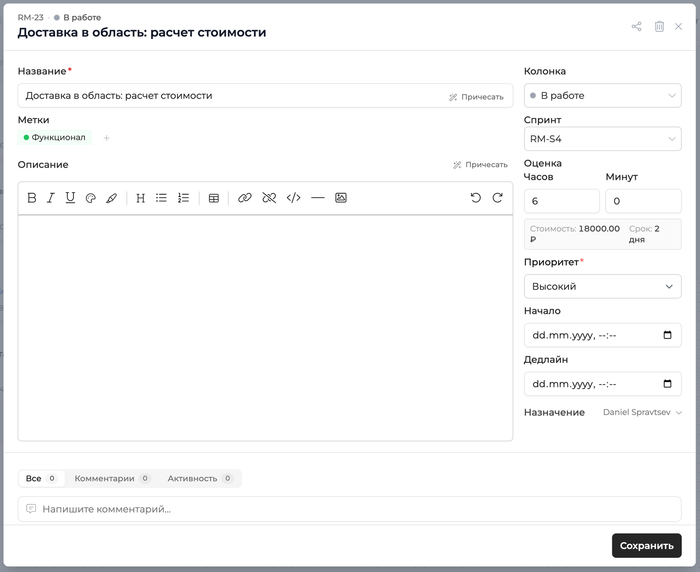The height and width of the screenshot is (572, 700).
Task: Open the Приоритет dropdown
Action: click(x=603, y=286)
